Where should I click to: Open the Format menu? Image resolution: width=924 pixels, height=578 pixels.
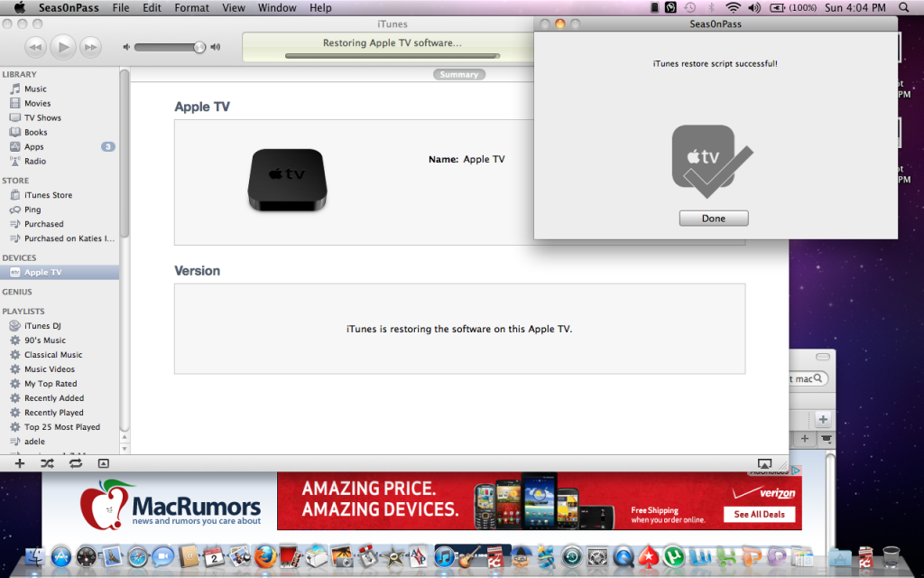pos(191,7)
